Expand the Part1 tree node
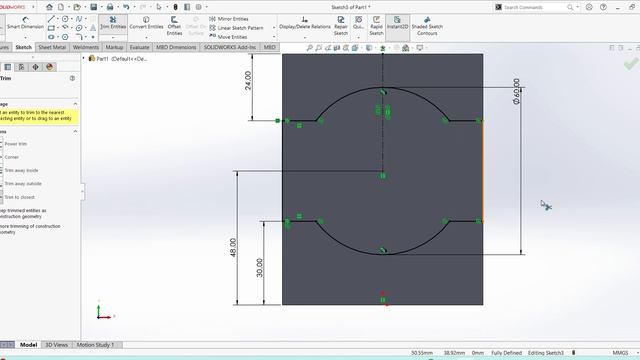640x360 pixels. (x=84, y=58)
